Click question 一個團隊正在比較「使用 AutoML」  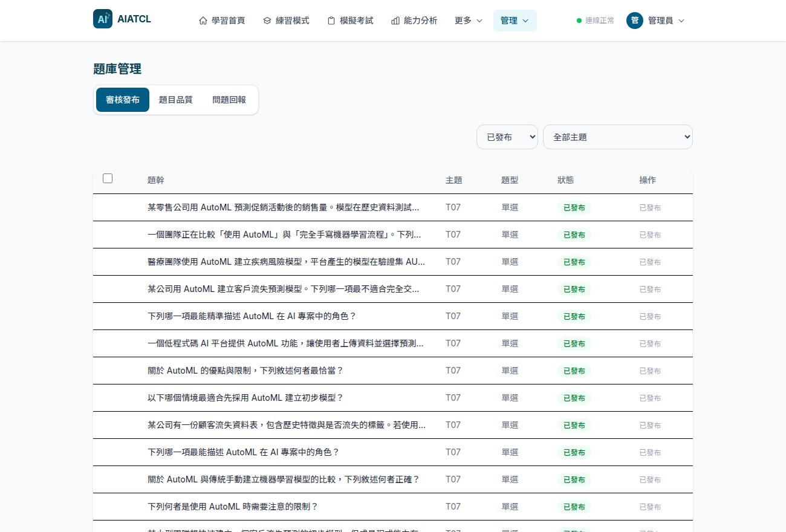(x=284, y=235)
